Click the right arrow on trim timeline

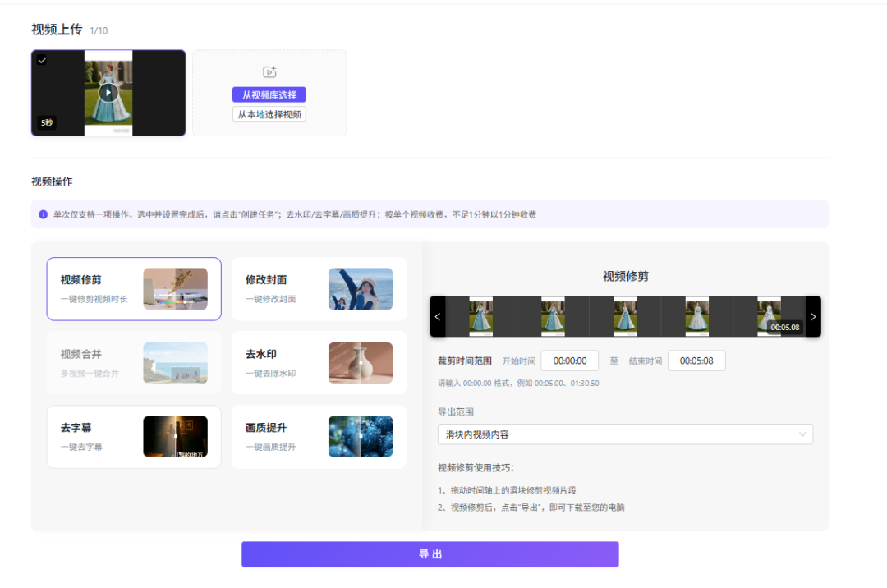[x=813, y=317]
